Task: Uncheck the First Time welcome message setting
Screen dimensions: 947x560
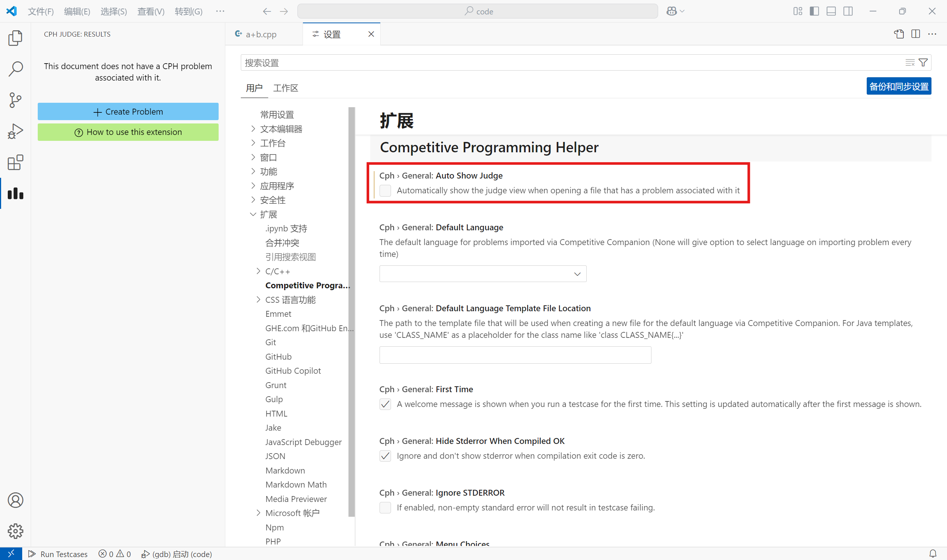Action: [385, 404]
